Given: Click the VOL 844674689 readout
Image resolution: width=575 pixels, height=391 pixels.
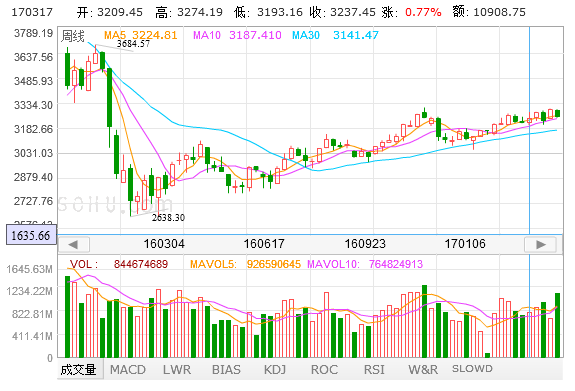Looking at the screenshot, I should (x=119, y=264).
